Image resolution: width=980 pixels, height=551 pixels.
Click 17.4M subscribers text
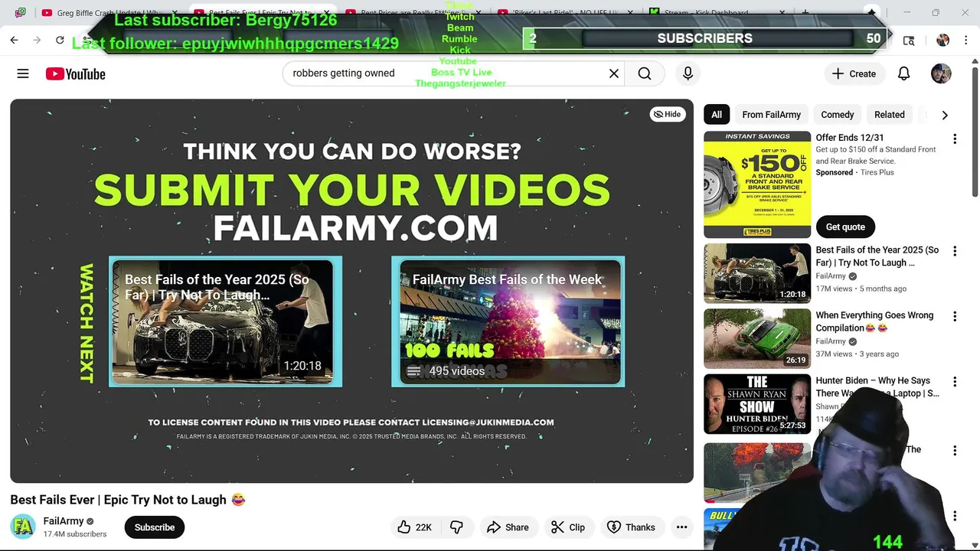[75, 534]
